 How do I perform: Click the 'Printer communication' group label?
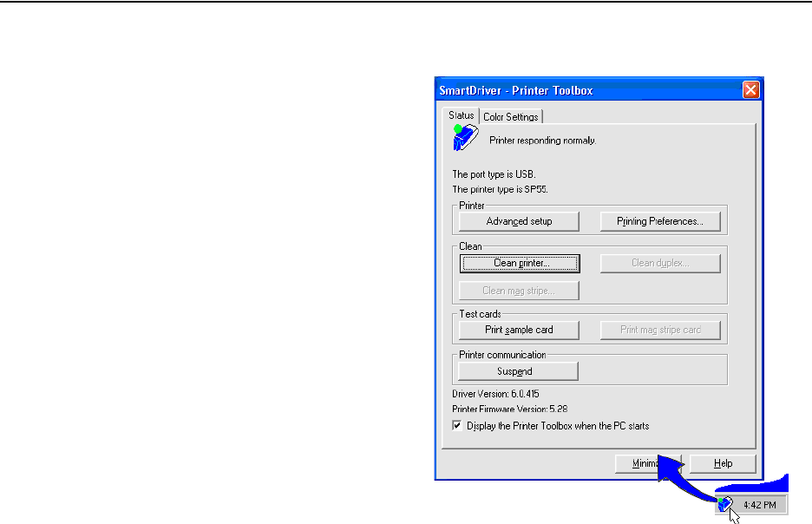(x=502, y=355)
